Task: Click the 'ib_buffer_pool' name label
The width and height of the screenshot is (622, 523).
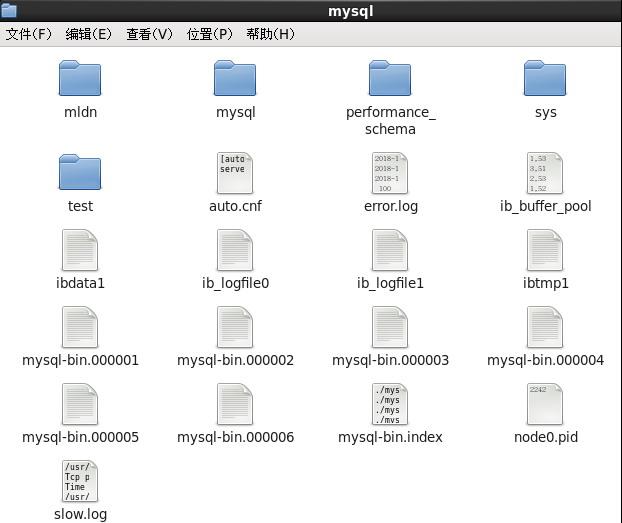Action: (x=546, y=206)
